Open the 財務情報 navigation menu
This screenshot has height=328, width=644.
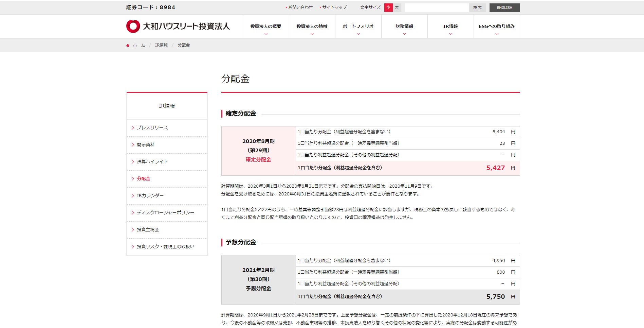[x=404, y=27]
